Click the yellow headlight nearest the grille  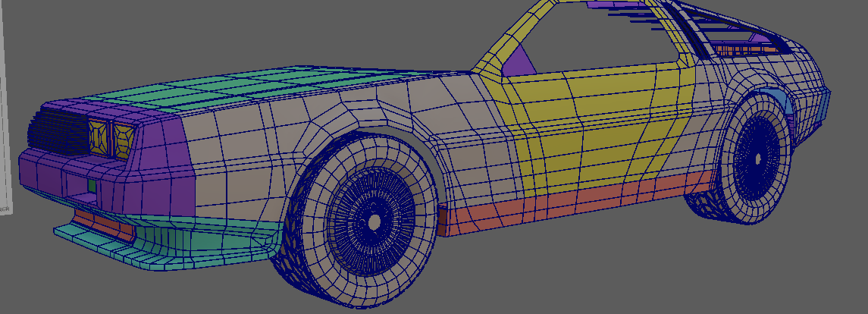pos(99,137)
